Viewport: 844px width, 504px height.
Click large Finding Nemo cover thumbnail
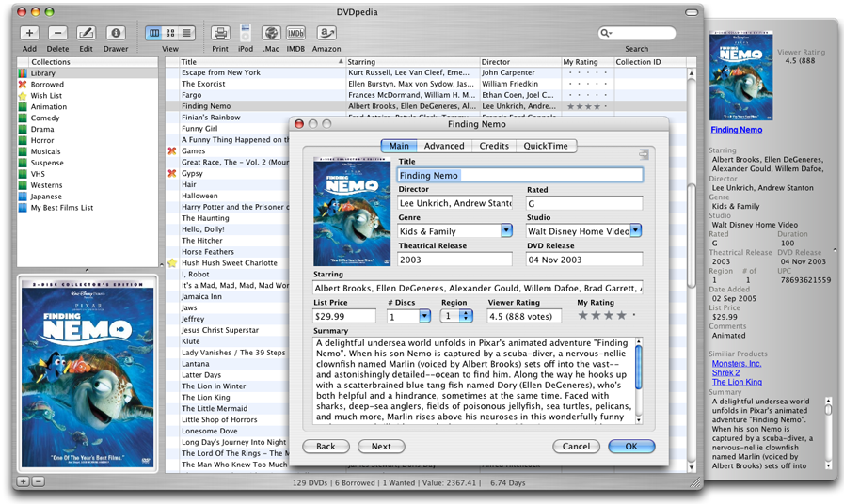pyautogui.click(x=88, y=374)
